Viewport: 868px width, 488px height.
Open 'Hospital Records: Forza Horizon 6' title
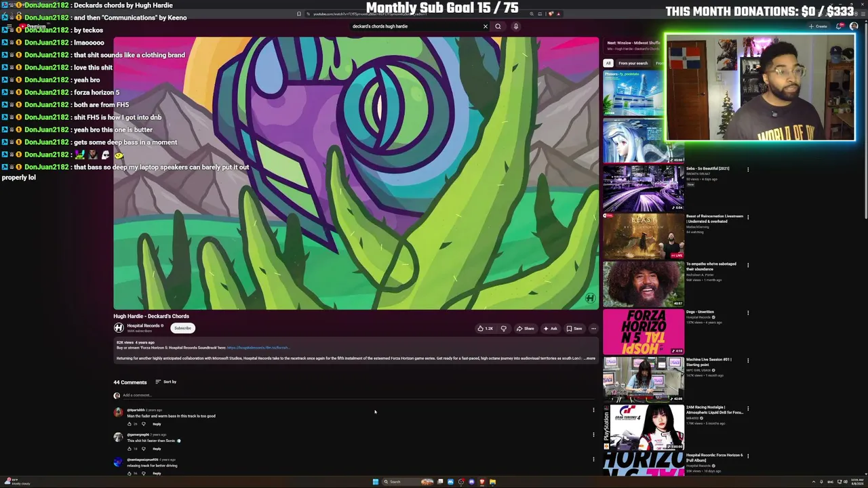pyautogui.click(x=715, y=457)
